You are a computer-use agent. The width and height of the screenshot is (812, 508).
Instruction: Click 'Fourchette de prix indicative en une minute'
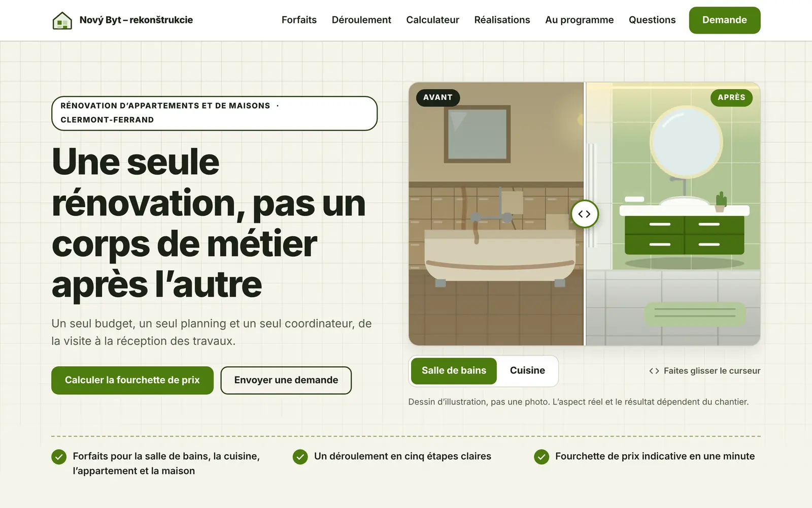[x=655, y=456]
